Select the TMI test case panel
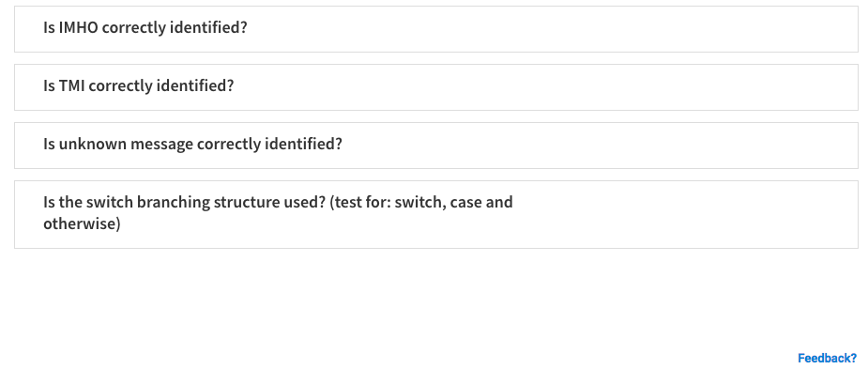The width and height of the screenshot is (868, 369). point(436,87)
